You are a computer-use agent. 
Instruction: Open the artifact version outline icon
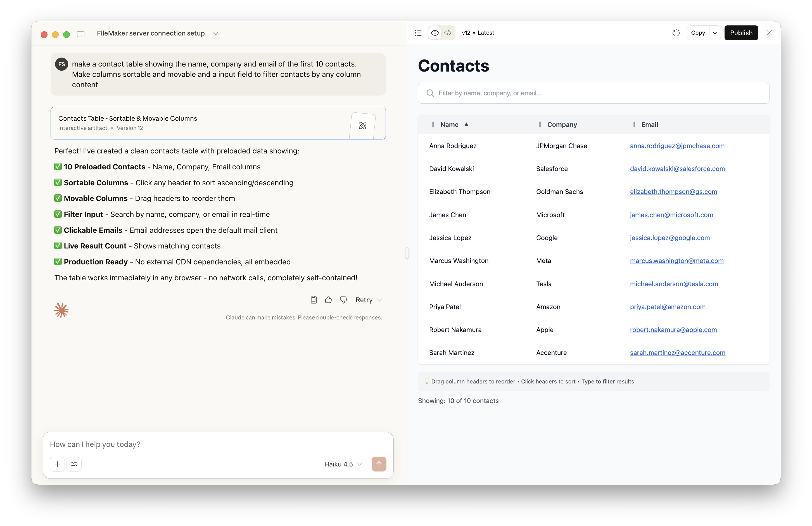418,33
